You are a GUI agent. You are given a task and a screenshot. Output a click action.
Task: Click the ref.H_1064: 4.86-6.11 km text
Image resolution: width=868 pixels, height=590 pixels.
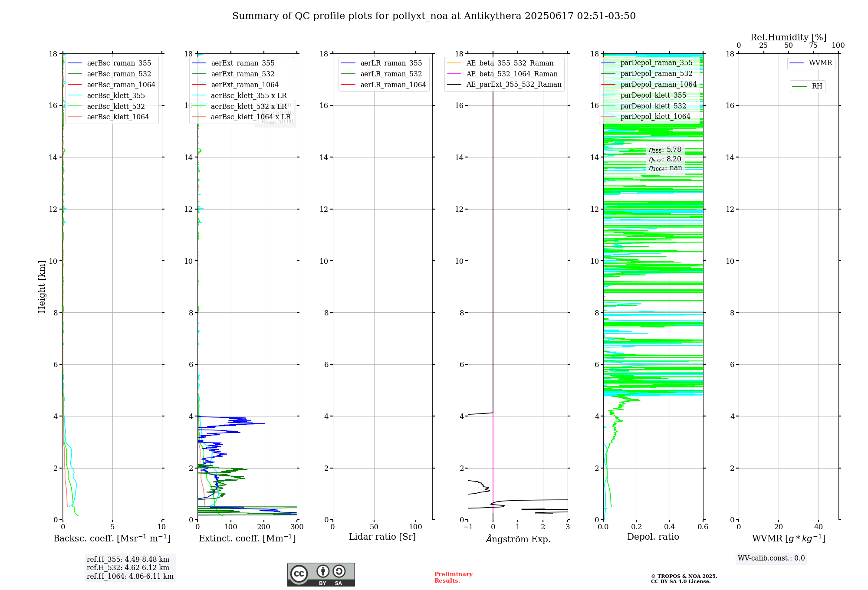click(x=130, y=577)
